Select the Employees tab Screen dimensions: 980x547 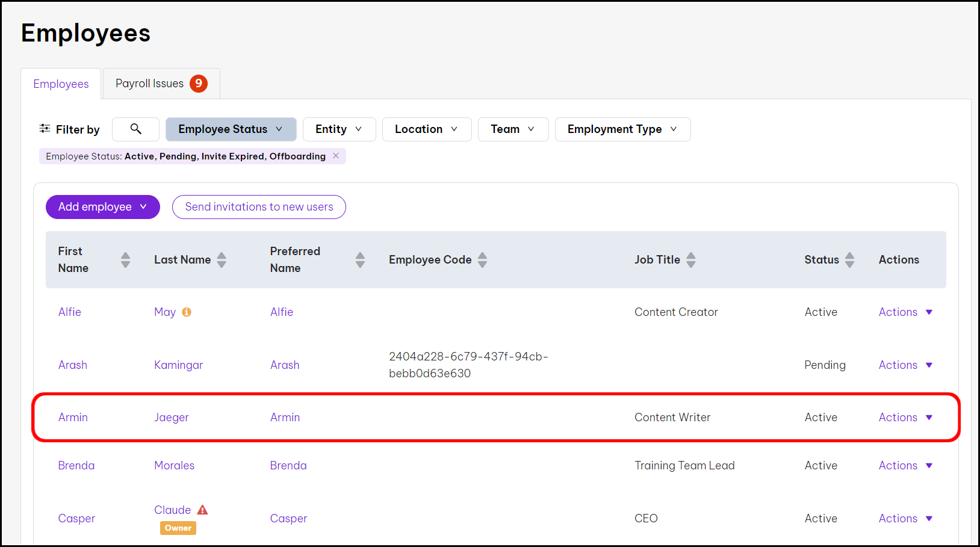click(61, 84)
